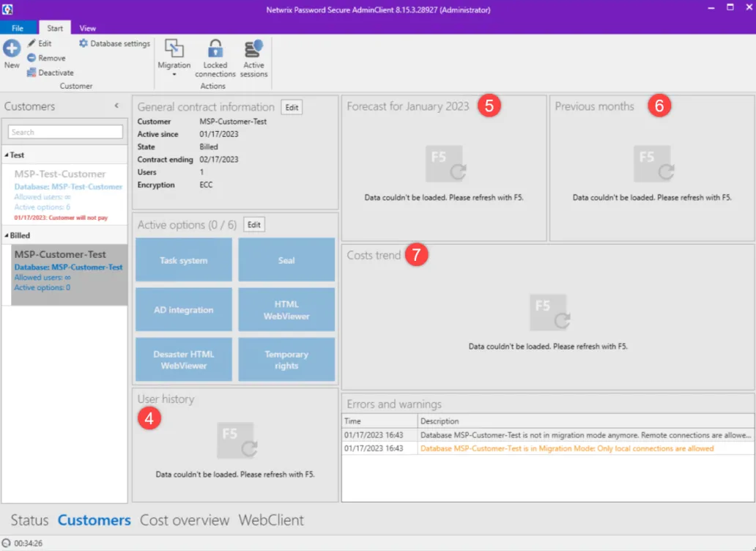Open the Active sessions icon
Screen dimensions: 756x551
point(253,49)
